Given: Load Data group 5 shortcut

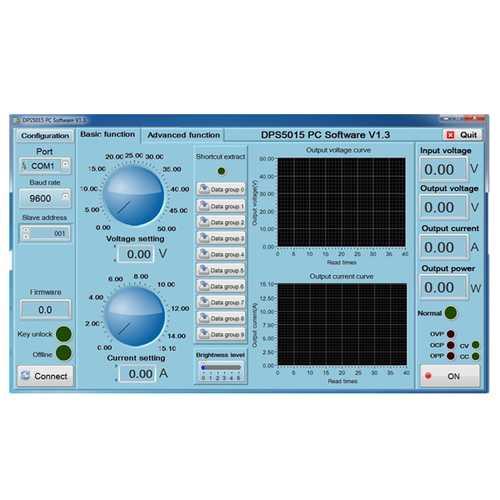Looking at the screenshot, I should (221, 270).
